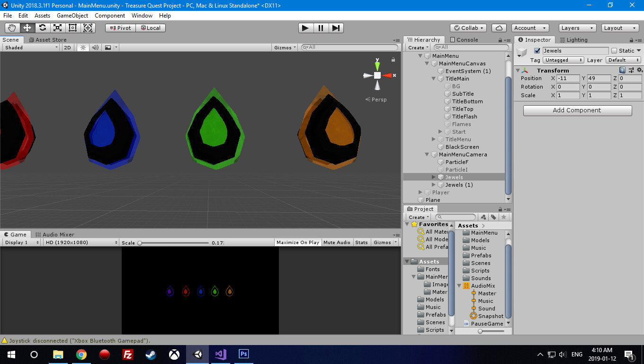Click Search by Label icon in Project
This screenshot has width=644, height=364.
493,217
